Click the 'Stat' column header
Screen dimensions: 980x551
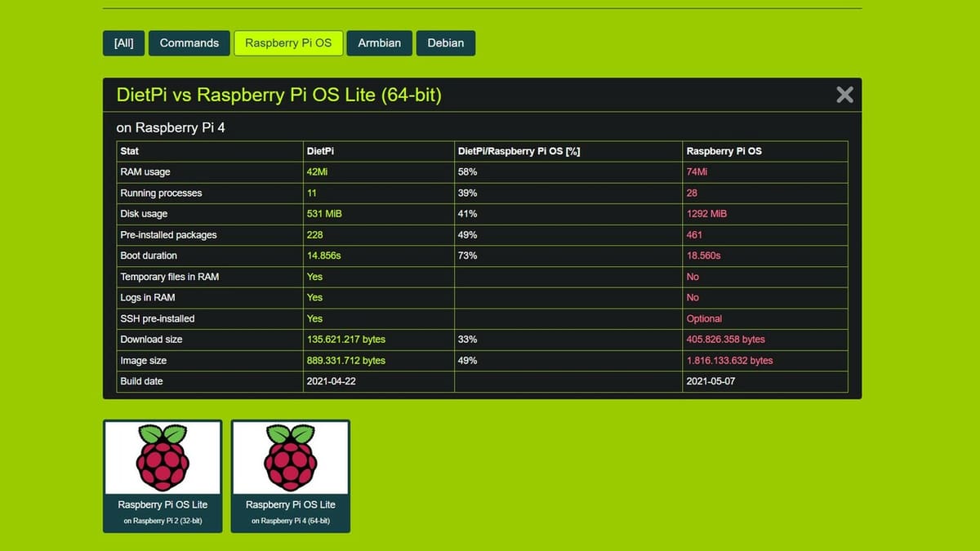[129, 151]
